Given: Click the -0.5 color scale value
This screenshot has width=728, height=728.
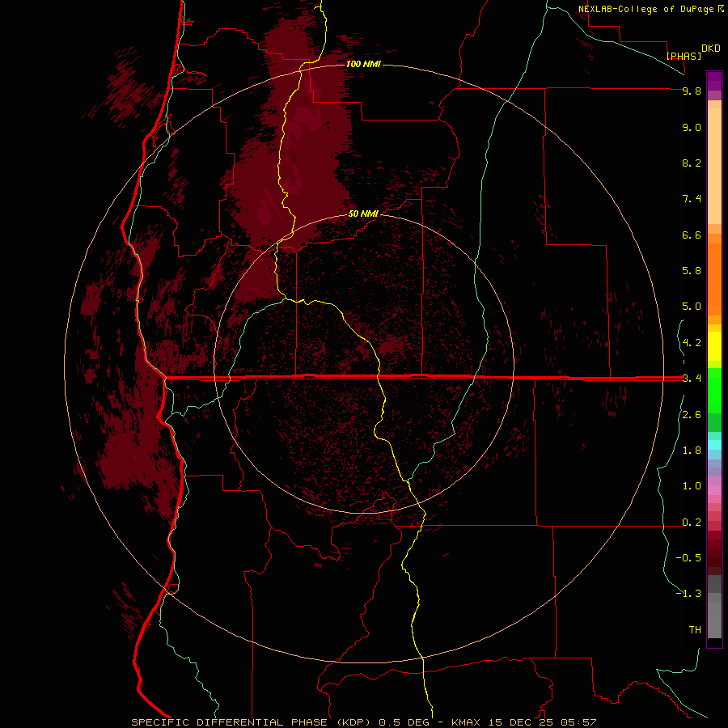Looking at the screenshot, I should tap(688, 558).
